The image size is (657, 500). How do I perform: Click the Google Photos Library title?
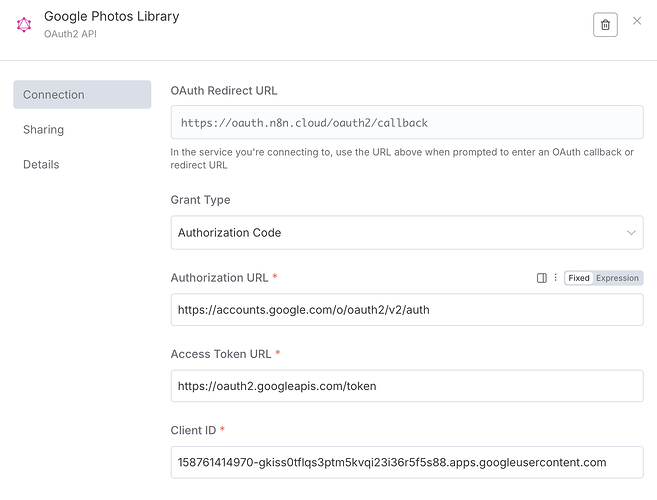pos(111,16)
